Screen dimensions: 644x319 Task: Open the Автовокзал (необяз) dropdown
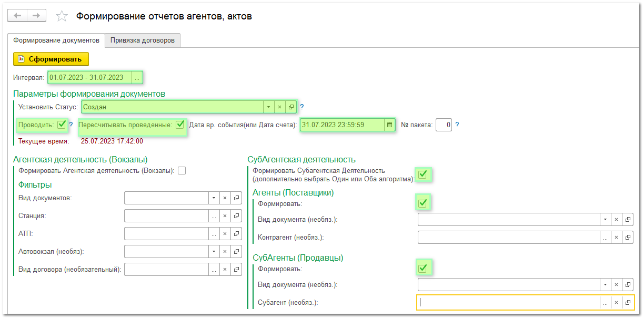[x=214, y=252]
